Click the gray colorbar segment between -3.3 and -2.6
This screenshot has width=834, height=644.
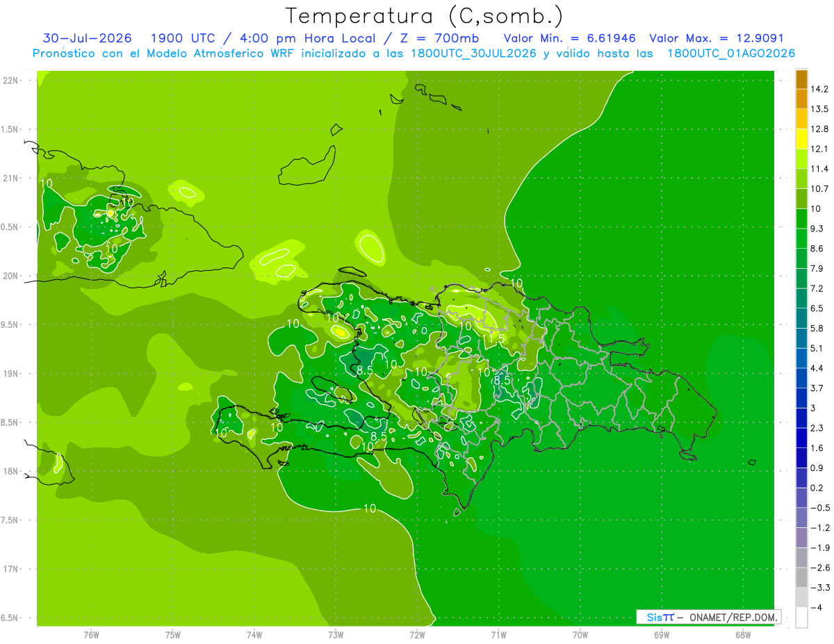coord(801,577)
